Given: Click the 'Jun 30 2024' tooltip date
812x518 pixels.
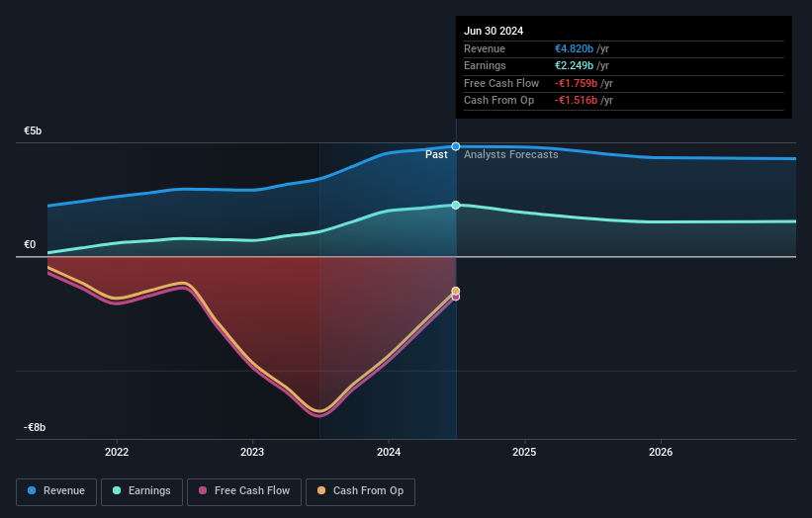Looking at the screenshot, I should (494, 31).
